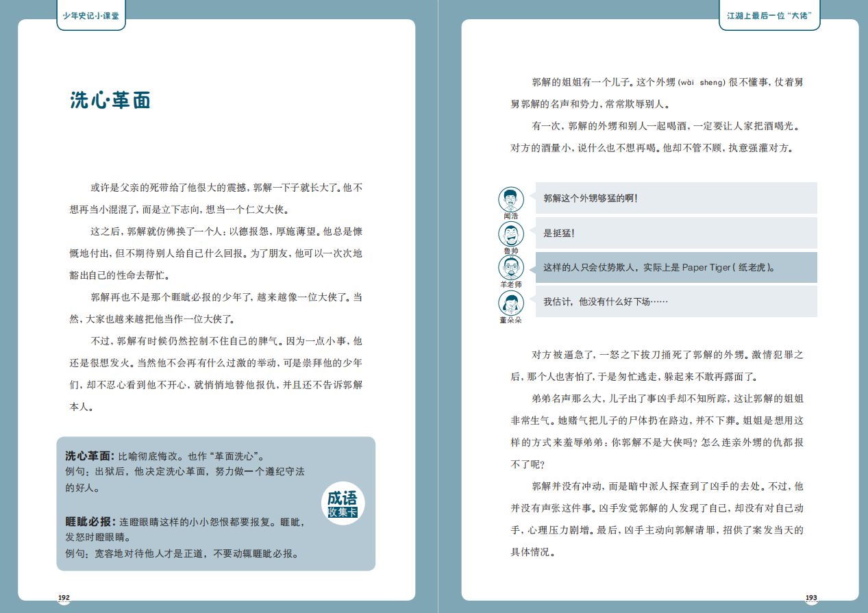Click the line beginning 不过,郭解有时候仍然控制不住

click(227, 340)
